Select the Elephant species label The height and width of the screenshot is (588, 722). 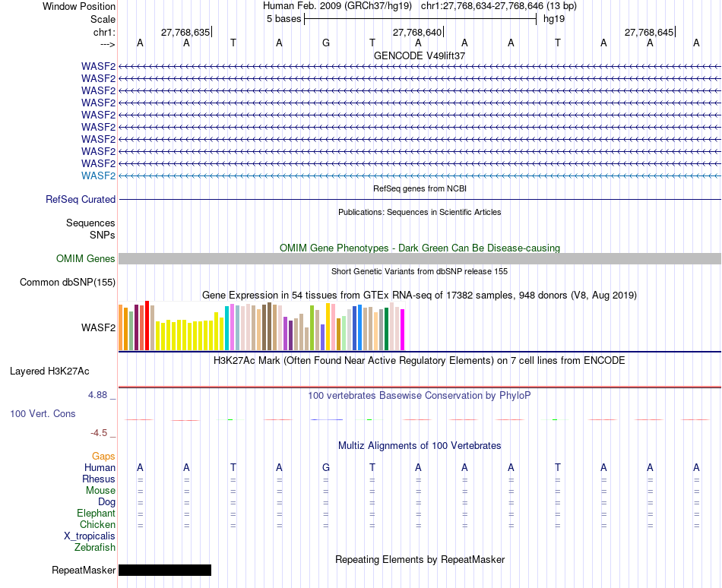point(96,513)
